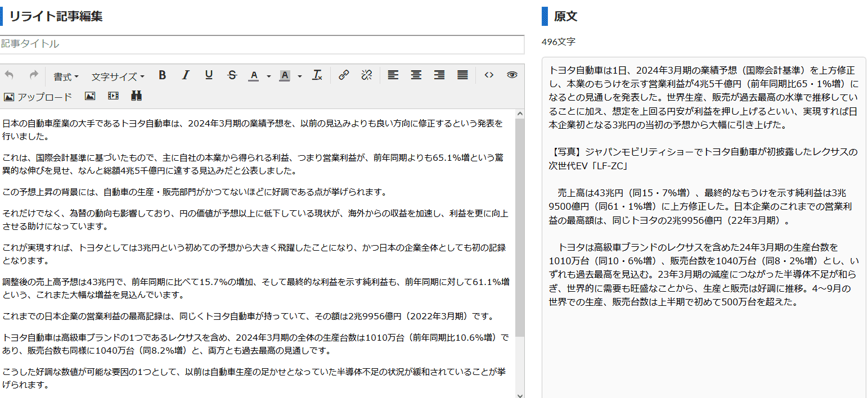
Task: Click the undo arrow in the editor toolbar
Action: coord(9,75)
